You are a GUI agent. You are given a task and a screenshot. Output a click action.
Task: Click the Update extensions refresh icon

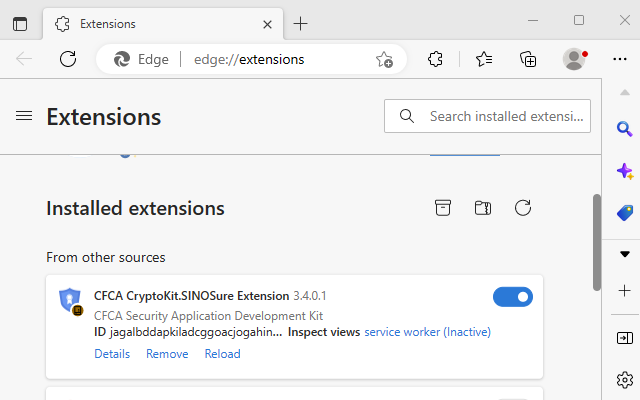coord(522,208)
